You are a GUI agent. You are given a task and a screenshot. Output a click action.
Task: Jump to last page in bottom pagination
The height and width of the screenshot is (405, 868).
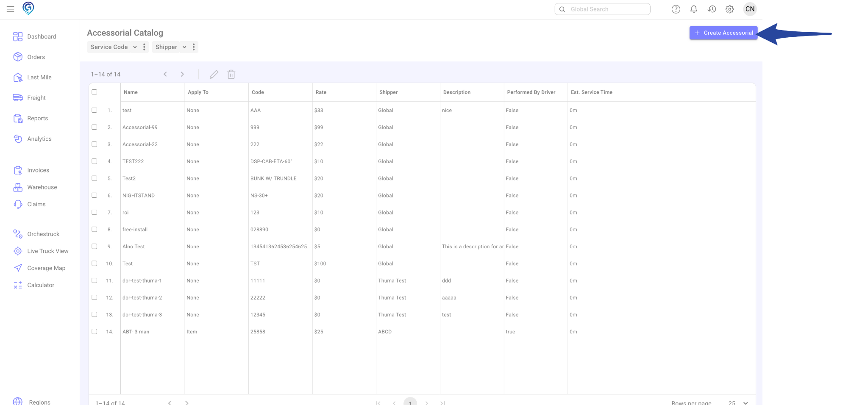[x=442, y=403]
